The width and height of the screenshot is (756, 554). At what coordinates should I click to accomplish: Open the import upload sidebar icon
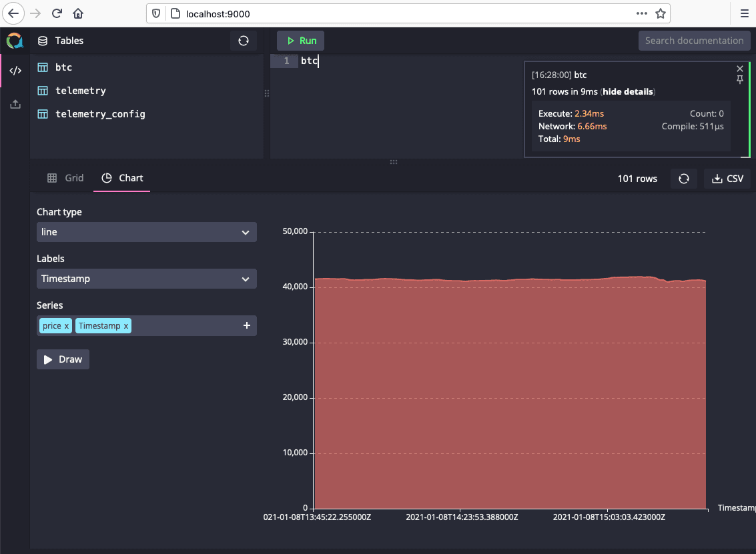point(15,104)
